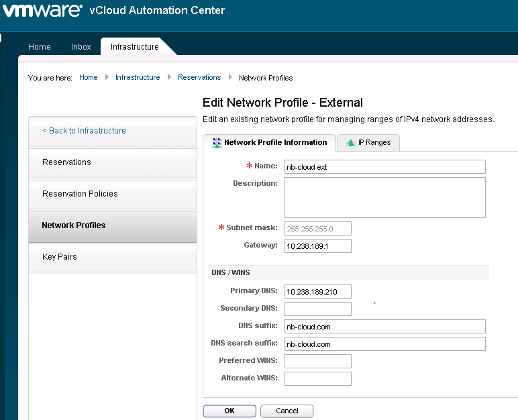Click the Cancel button

[x=287, y=411]
